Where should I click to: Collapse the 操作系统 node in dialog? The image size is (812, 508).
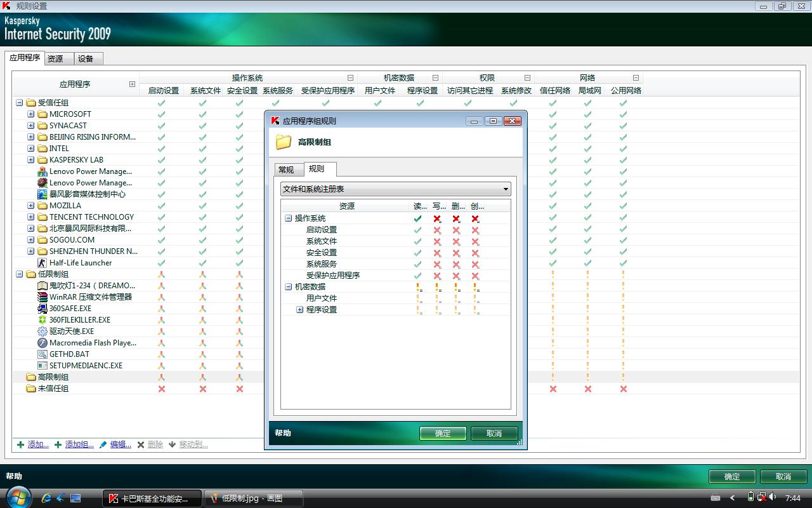pos(289,218)
